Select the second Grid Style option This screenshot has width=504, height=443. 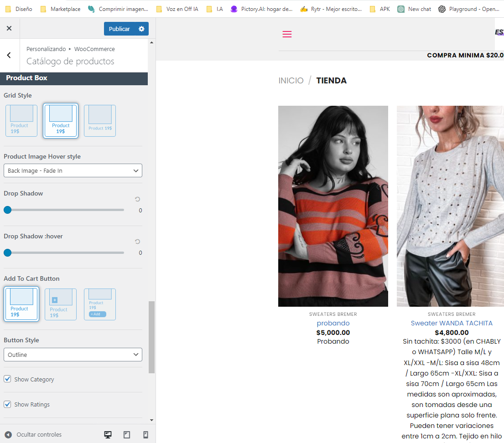(x=61, y=121)
